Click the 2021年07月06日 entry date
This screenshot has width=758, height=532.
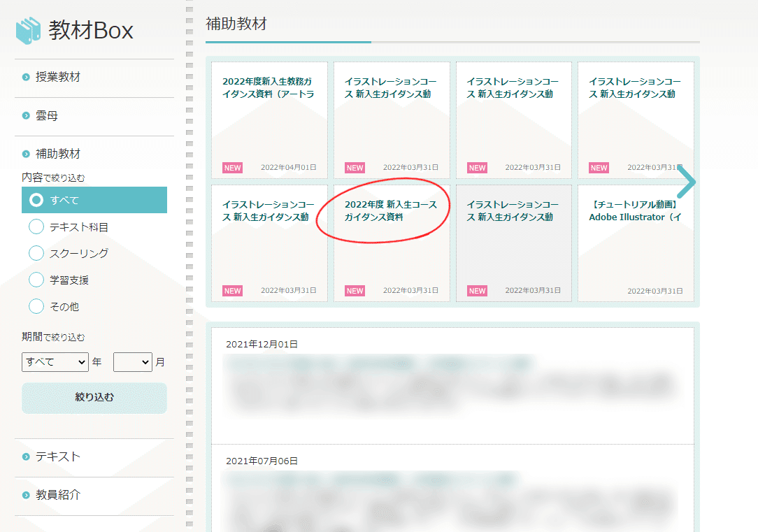262,461
